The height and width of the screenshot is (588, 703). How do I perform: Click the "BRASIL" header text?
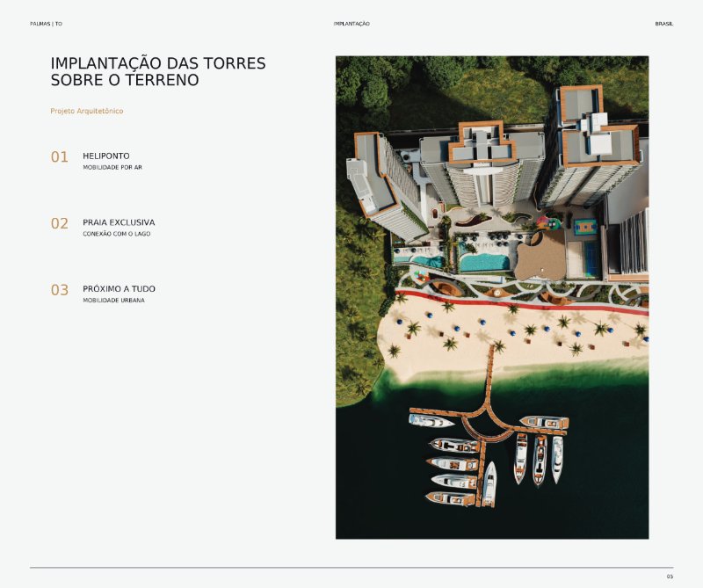[x=664, y=24]
